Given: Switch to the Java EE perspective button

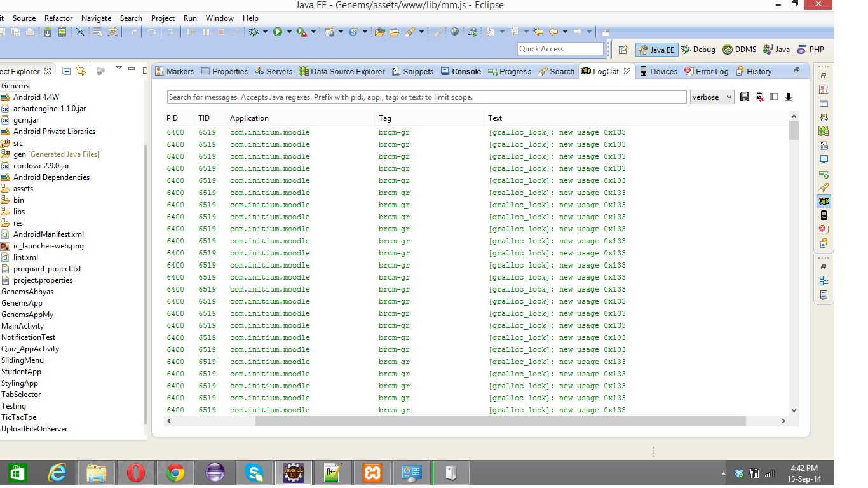Looking at the screenshot, I should point(656,48).
